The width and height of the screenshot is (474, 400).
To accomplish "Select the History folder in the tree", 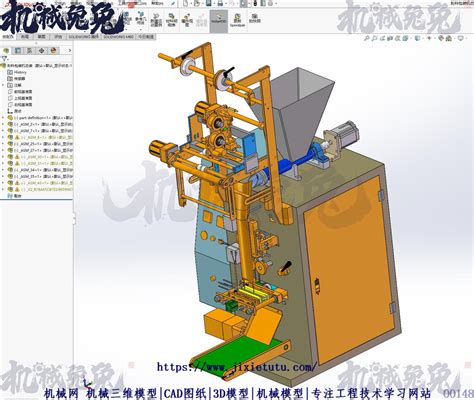I will point(17,72).
